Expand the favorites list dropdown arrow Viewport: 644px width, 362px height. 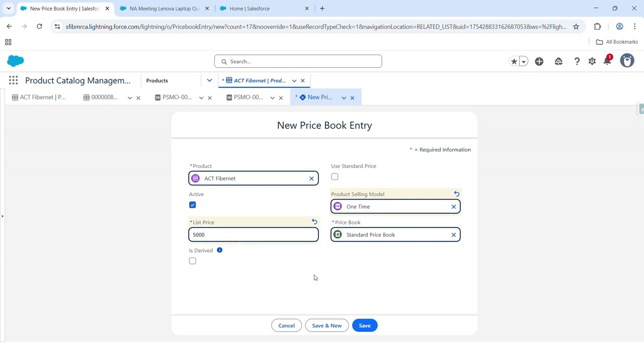coord(524,61)
